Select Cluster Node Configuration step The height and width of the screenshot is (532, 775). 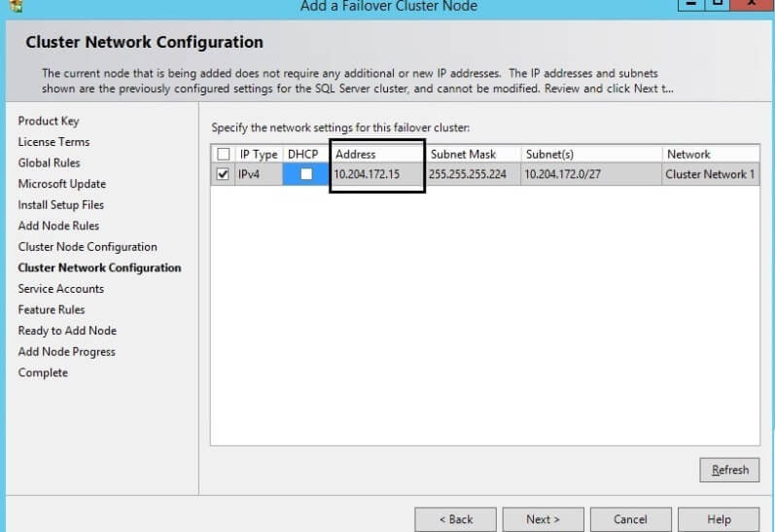(88, 247)
